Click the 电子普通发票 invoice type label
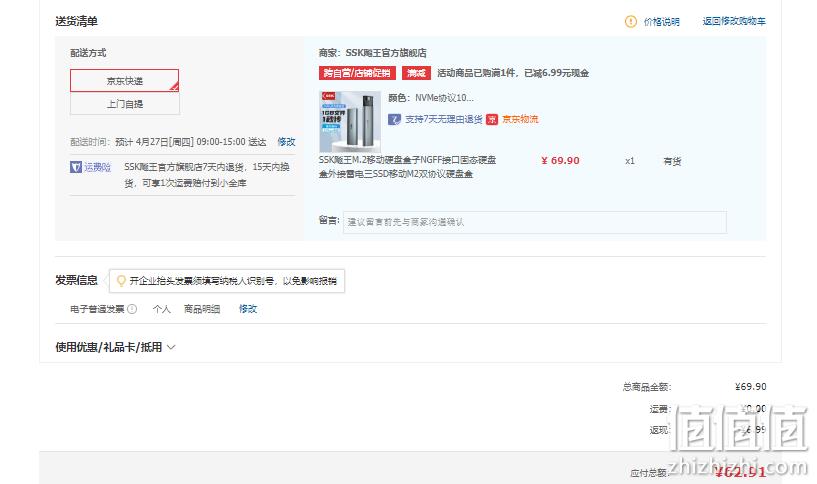This screenshot has height=484, width=817. (x=97, y=309)
